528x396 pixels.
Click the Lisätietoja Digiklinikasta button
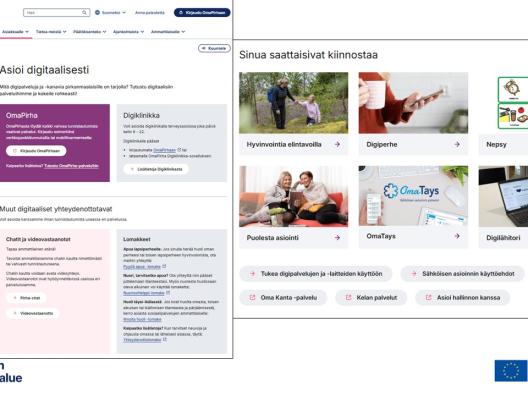click(x=156, y=169)
